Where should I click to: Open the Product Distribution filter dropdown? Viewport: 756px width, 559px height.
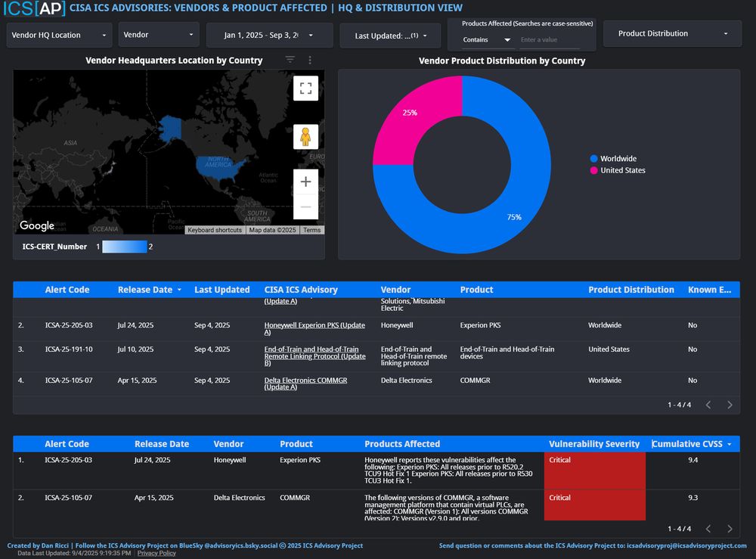click(x=672, y=33)
